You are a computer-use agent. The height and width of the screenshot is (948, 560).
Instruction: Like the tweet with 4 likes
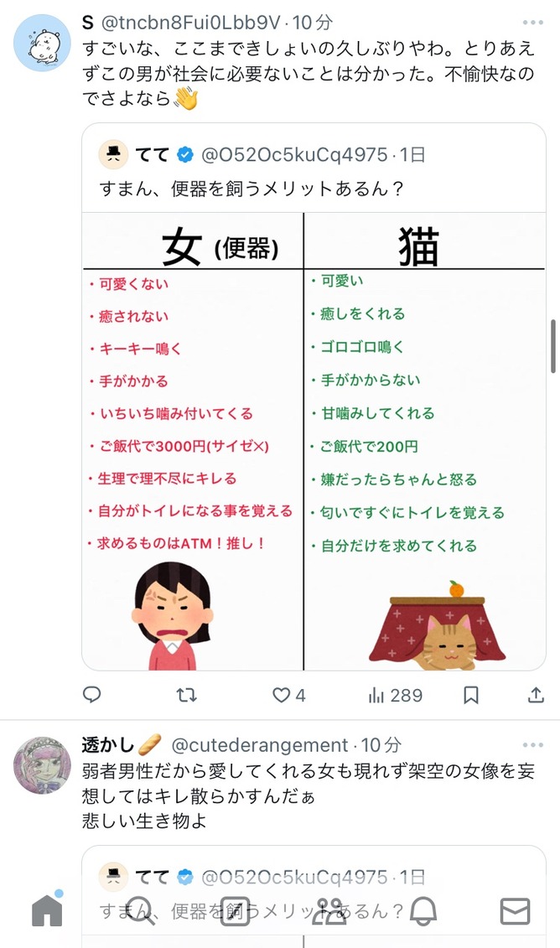pyautogui.click(x=288, y=695)
